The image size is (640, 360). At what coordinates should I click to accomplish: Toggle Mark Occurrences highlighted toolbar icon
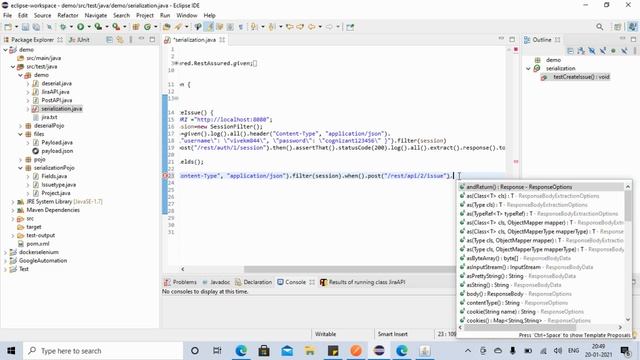pyautogui.click(x=209, y=27)
